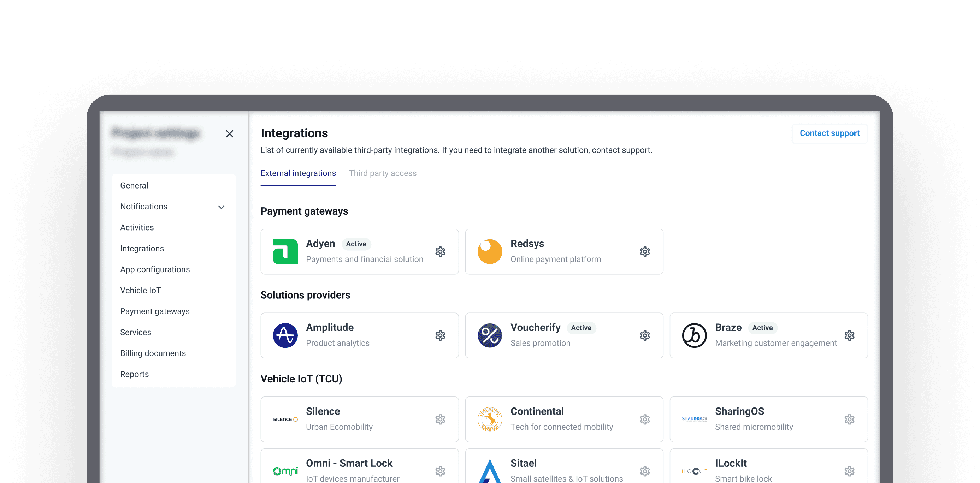Open Amplitude settings gear
The height and width of the screenshot is (483, 980).
440,335
